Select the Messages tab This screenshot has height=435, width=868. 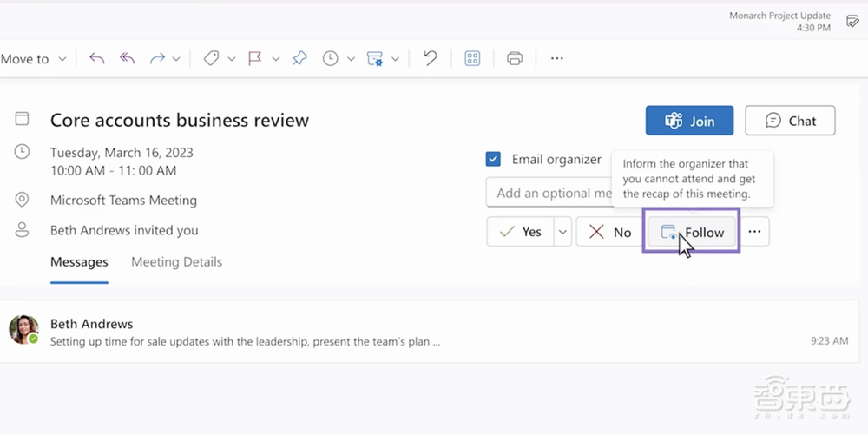point(79,261)
